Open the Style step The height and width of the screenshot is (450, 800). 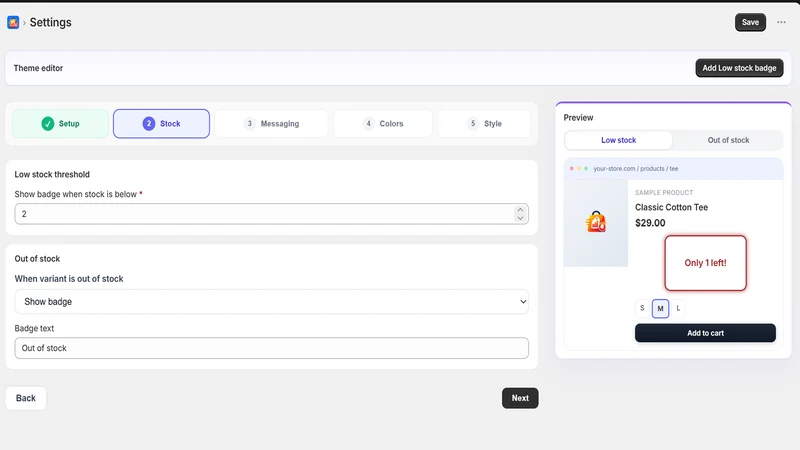tap(484, 123)
